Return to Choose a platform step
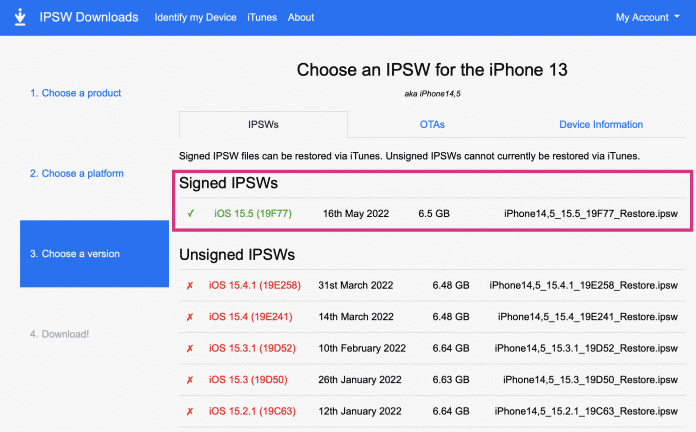 [x=77, y=174]
